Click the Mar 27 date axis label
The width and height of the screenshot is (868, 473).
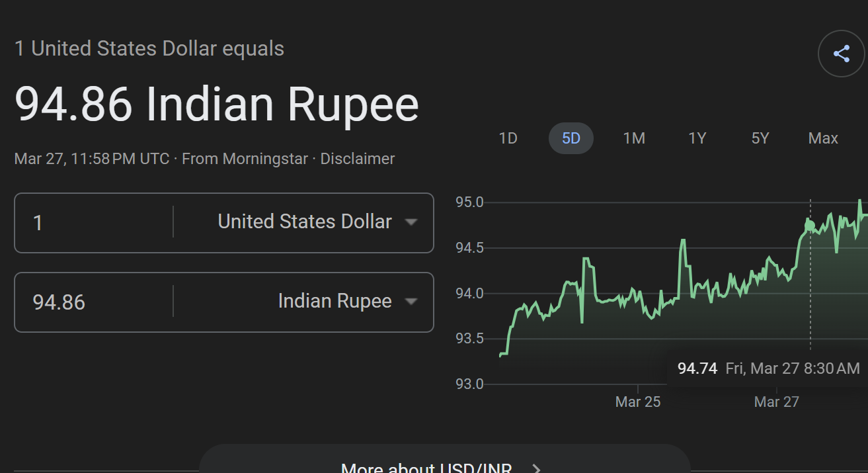click(776, 402)
